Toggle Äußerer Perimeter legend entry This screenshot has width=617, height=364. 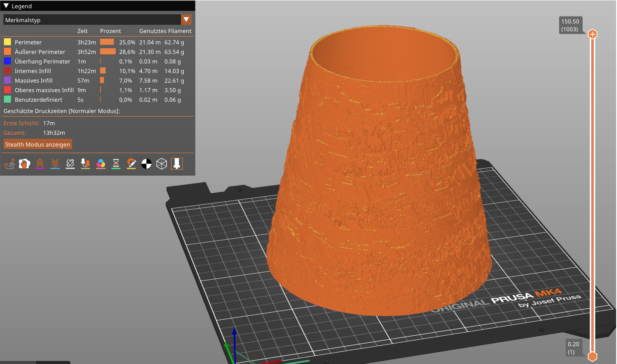pos(40,52)
